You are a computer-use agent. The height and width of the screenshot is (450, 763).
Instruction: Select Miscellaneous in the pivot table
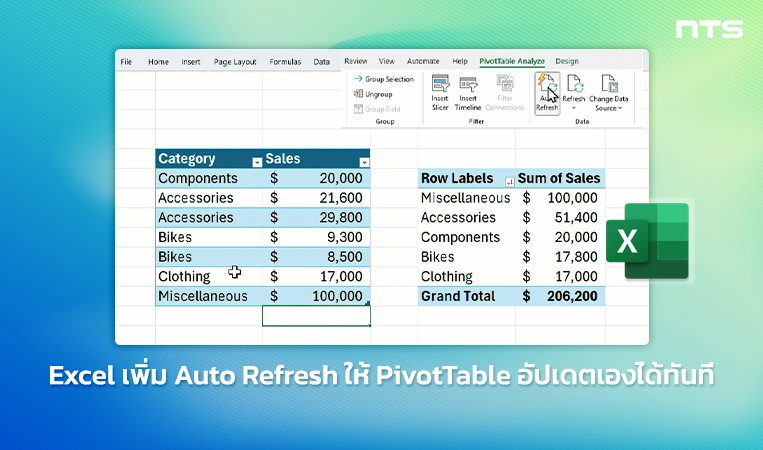466,198
